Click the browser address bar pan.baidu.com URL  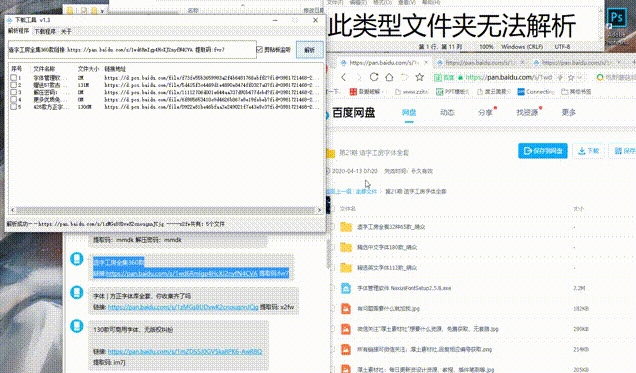(x=509, y=77)
